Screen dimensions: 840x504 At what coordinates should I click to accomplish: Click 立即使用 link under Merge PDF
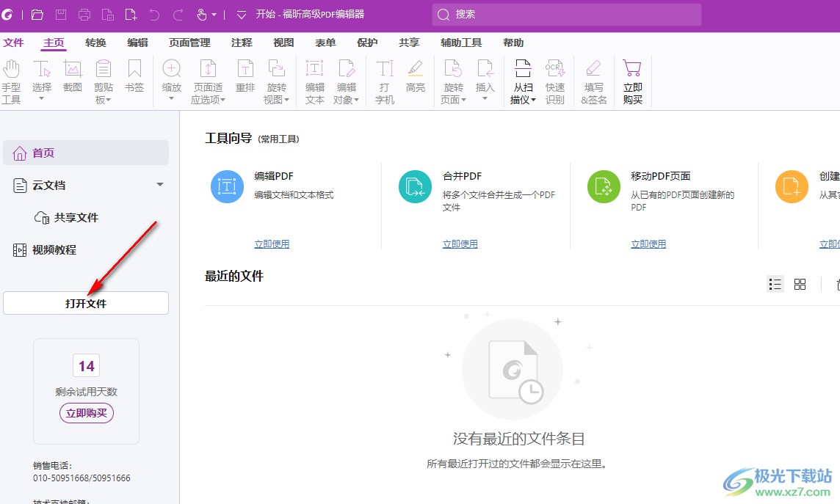(x=460, y=244)
